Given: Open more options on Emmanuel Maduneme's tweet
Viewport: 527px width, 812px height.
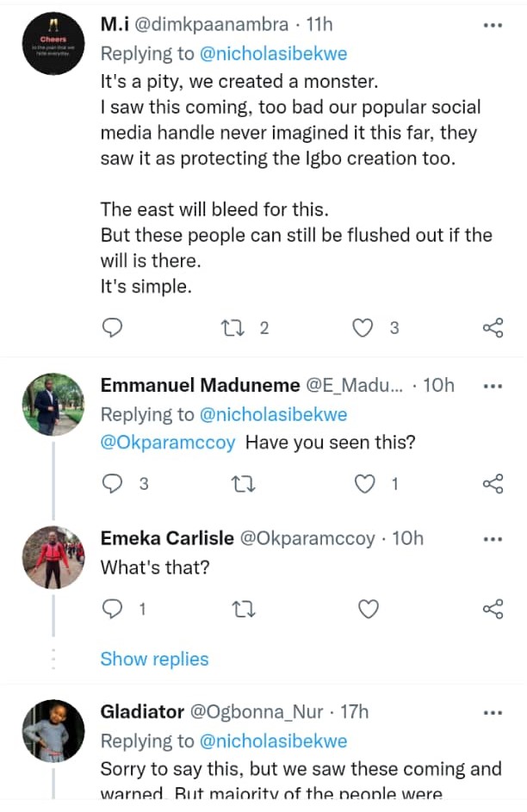Looking at the screenshot, I should point(493,385).
